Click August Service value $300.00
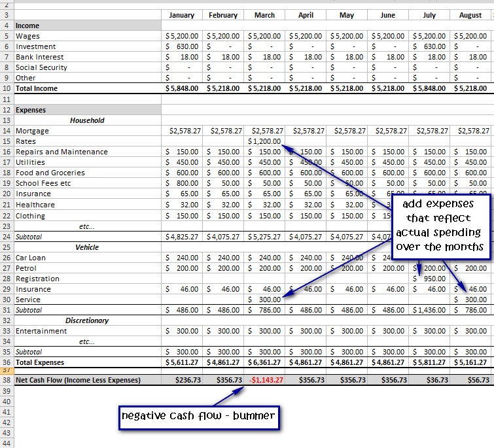This screenshot has width=494, height=448. click(x=470, y=300)
